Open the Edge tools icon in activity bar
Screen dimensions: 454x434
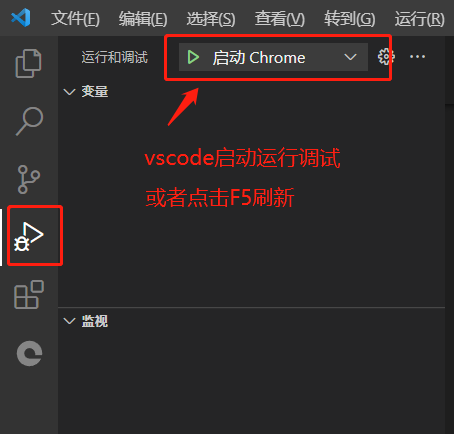click(x=29, y=353)
